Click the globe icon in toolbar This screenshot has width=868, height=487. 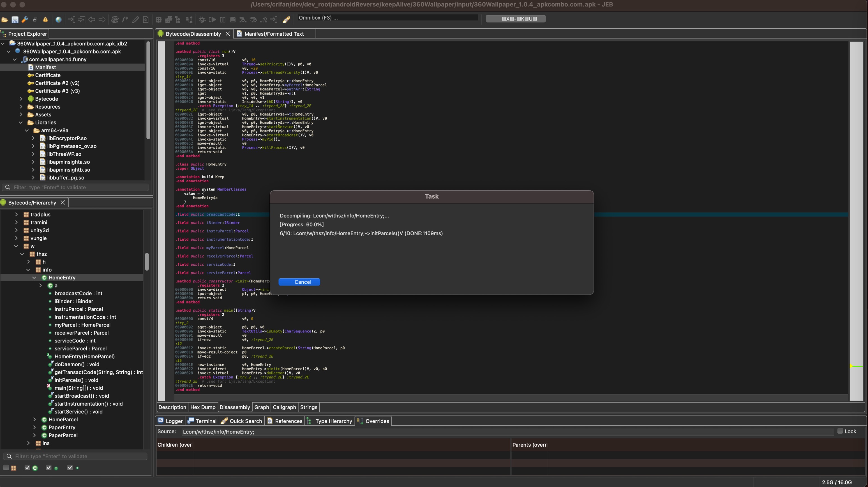(59, 20)
